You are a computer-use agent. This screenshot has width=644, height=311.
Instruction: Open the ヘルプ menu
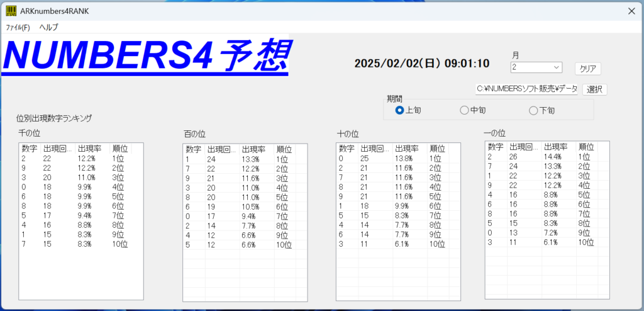pyautogui.click(x=48, y=28)
